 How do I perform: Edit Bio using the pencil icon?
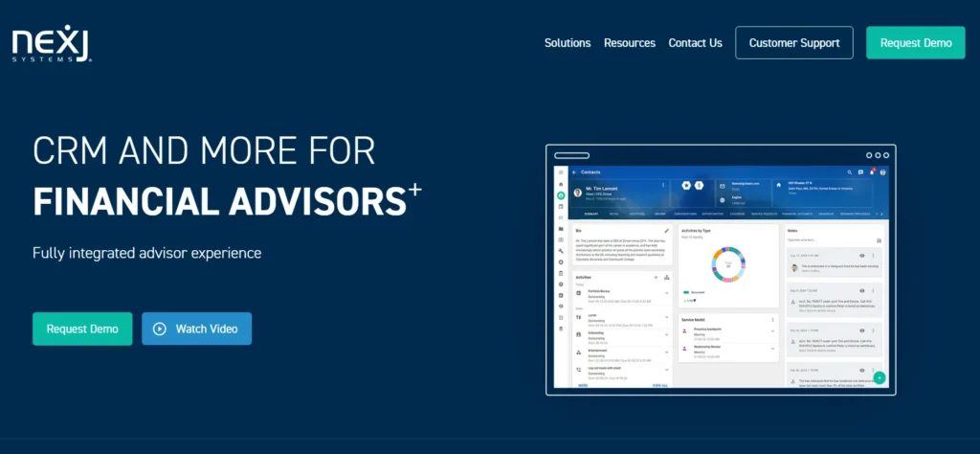(x=666, y=231)
